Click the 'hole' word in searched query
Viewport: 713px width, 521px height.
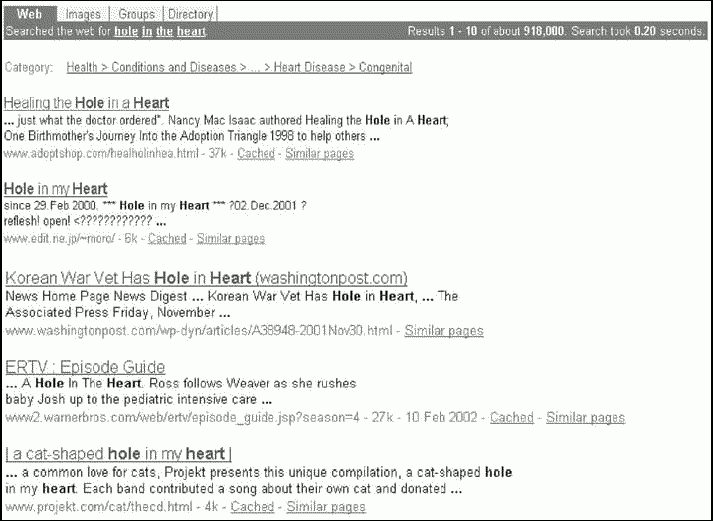(126, 32)
